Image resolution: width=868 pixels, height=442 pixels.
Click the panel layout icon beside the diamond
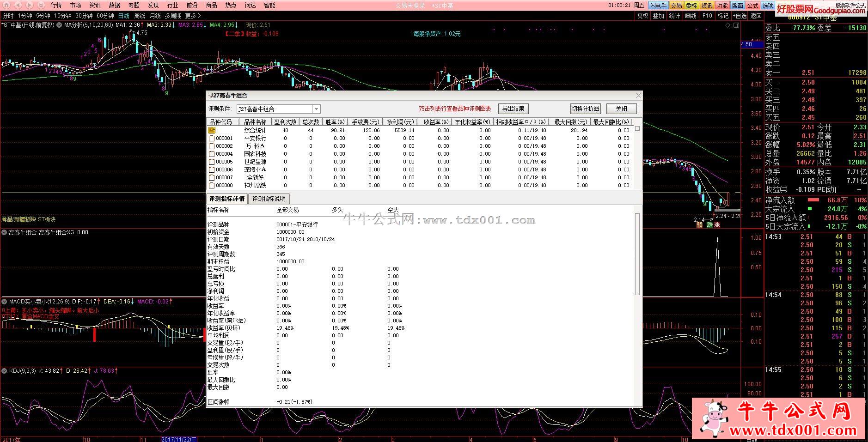pyautogui.click(x=737, y=25)
